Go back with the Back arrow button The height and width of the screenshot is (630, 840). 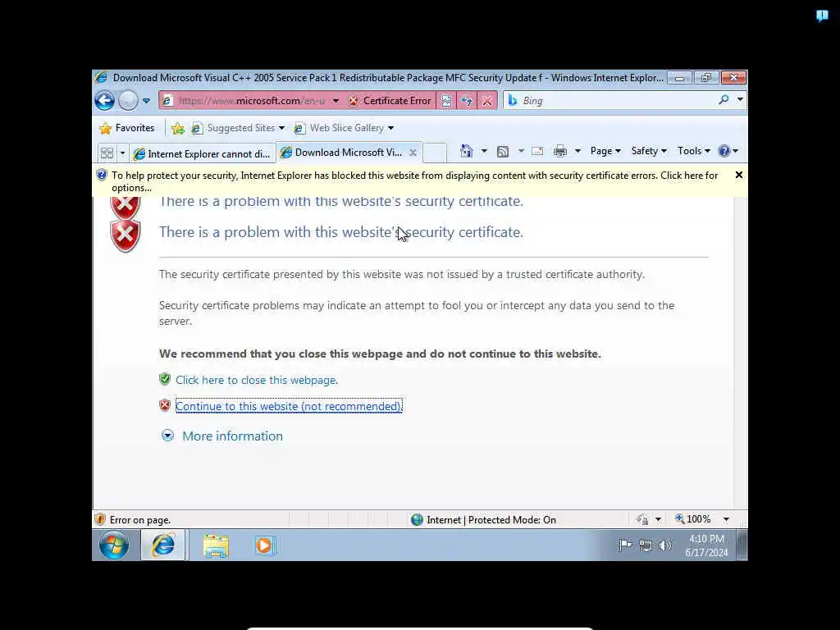104,101
